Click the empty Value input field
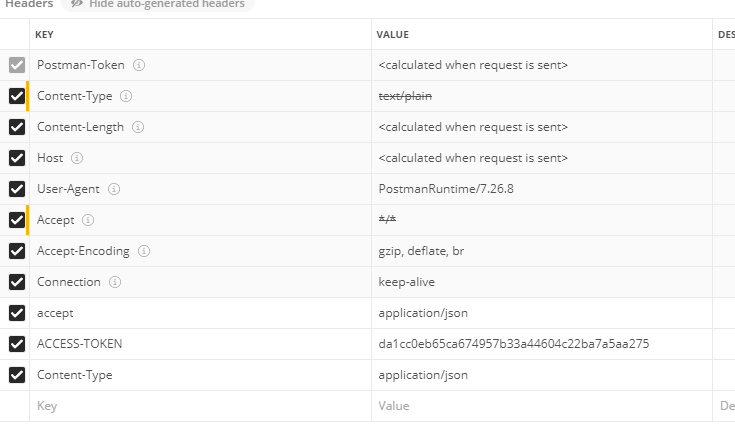Screen dimensions: 735x424 coord(540,406)
